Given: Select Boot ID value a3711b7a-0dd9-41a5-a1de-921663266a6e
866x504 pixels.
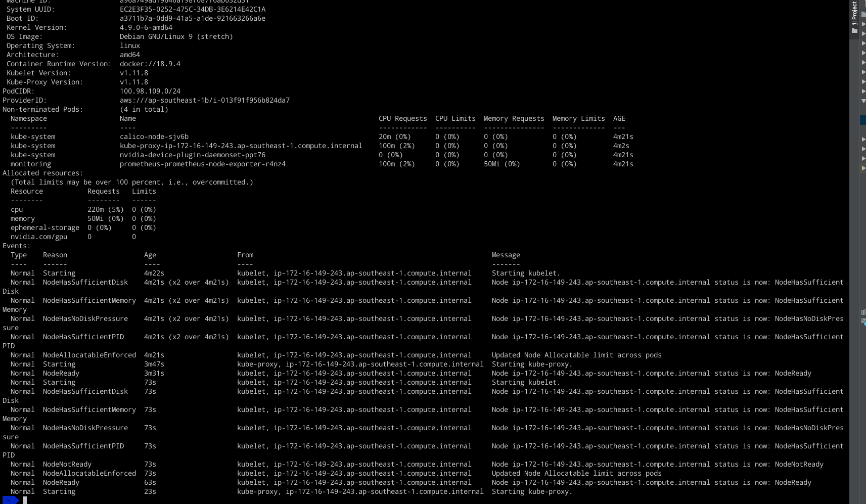Looking at the screenshot, I should [x=193, y=18].
